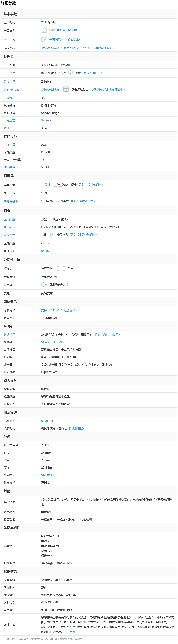Click the DDR3L memory type value
The height and width of the screenshot is (644, 178).
46,152
